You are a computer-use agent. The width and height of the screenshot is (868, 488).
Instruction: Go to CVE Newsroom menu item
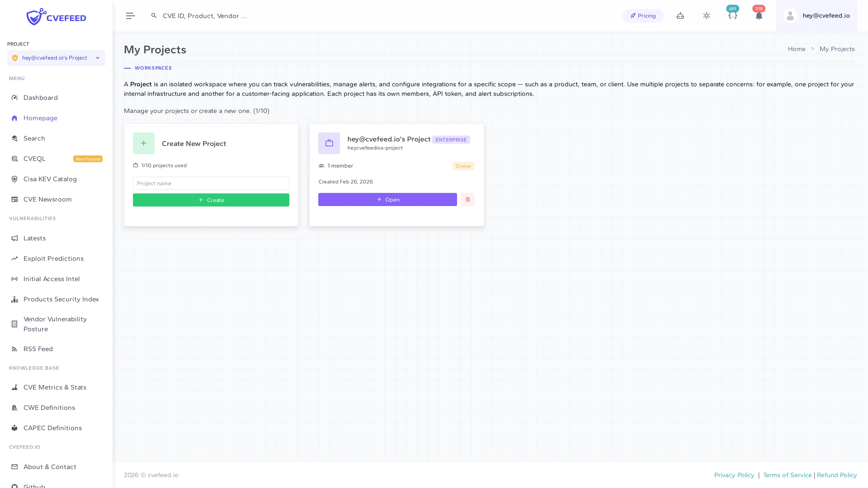(47, 199)
